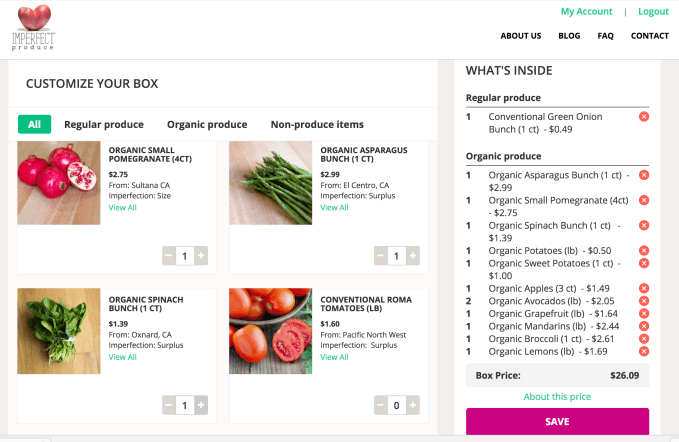Click 'Organic Lemons (lb) - $1.69' row text

(548, 351)
